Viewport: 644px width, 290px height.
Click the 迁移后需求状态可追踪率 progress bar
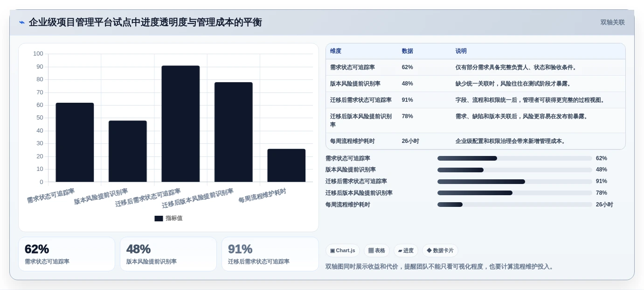[x=515, y=182]
